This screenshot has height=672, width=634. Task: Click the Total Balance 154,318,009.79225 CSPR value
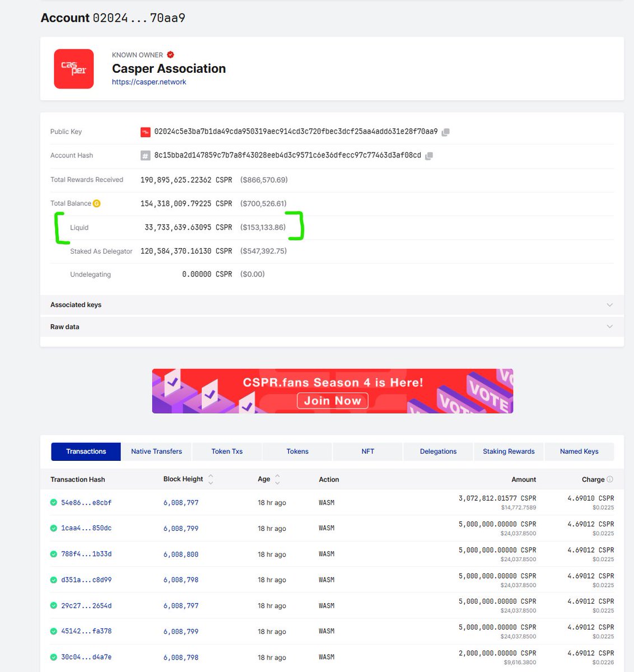(186, 203)
